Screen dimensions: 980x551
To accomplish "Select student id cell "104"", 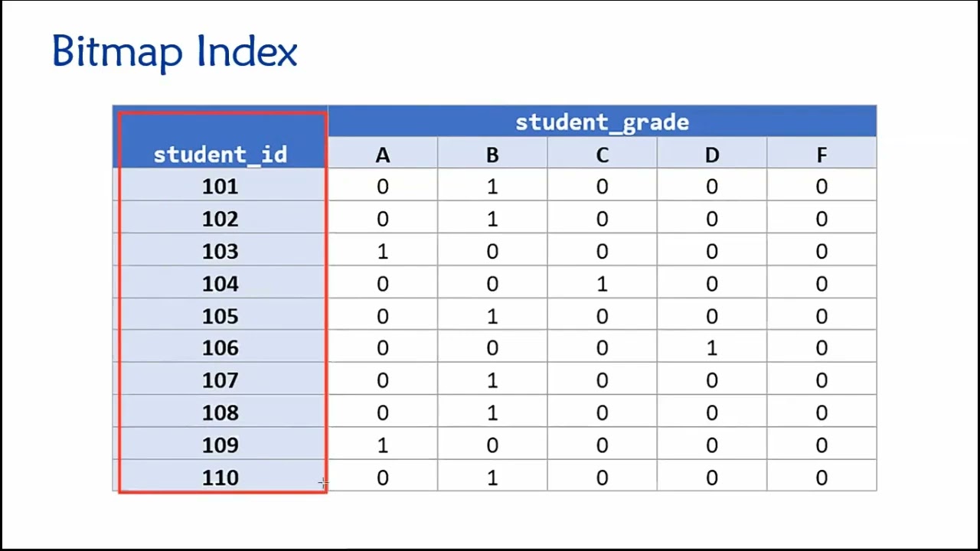I will point(220,283).
